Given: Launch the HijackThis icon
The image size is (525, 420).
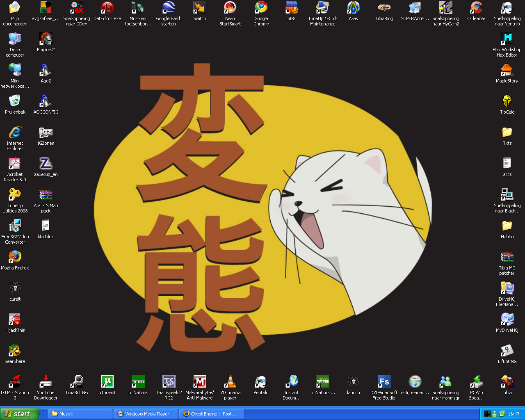Looking at the screenshot, I should 15,319.
